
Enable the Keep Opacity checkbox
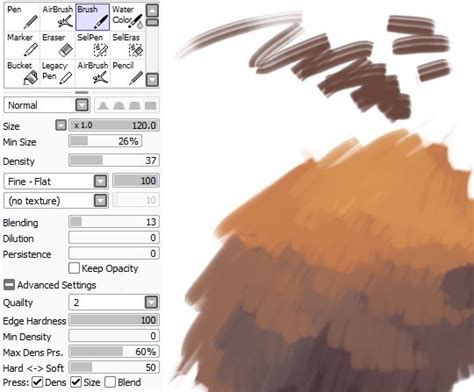click(x=74, y=268)
